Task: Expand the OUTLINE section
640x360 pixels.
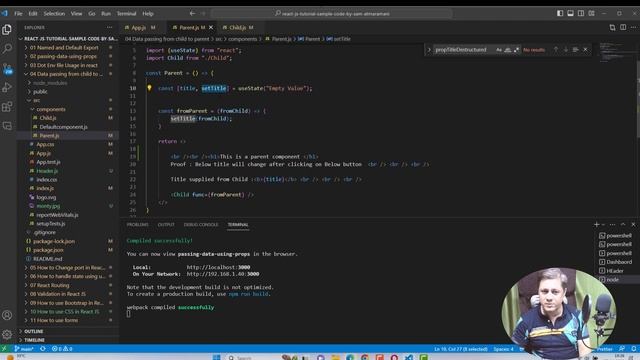Action: (33, 331)
